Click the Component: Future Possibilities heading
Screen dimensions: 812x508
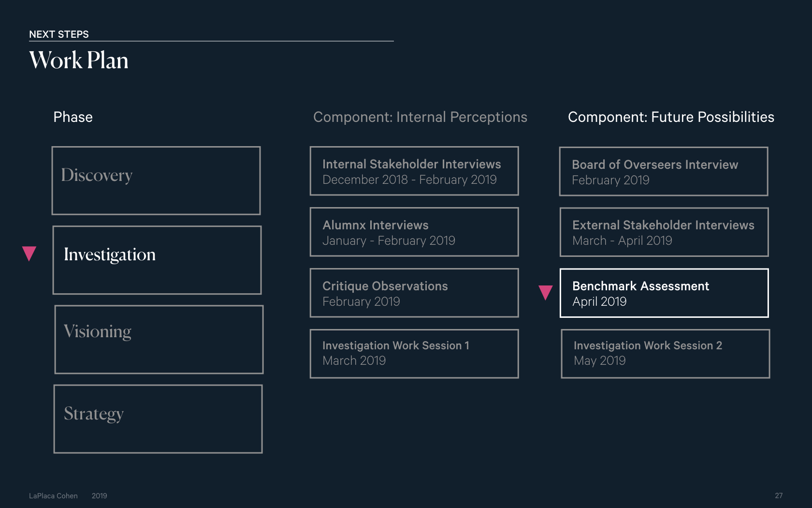pyautogui.click(x=671, y=117)
